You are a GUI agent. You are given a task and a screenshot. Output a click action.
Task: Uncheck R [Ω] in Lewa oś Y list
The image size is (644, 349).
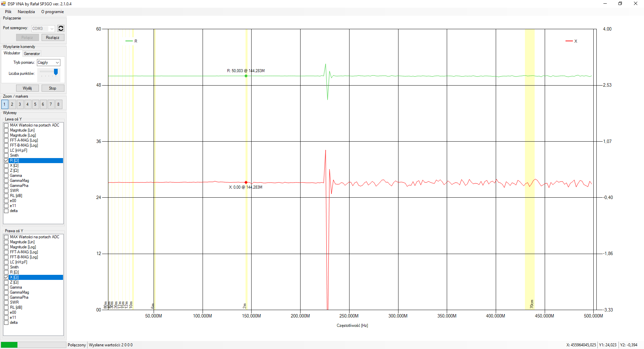6,160
